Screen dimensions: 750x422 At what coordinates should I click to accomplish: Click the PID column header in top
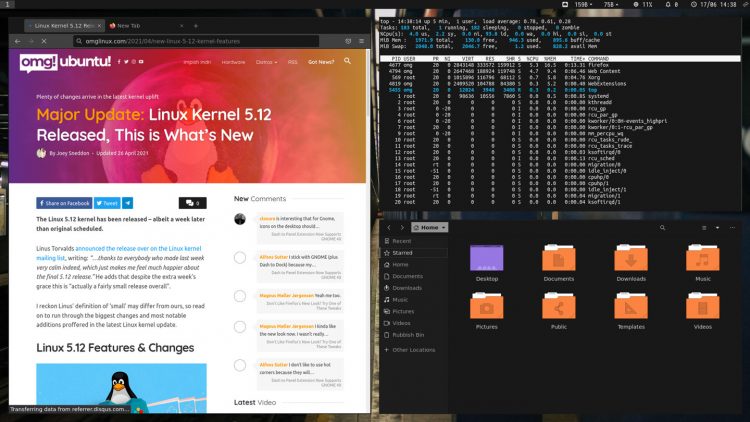point(396,59)
